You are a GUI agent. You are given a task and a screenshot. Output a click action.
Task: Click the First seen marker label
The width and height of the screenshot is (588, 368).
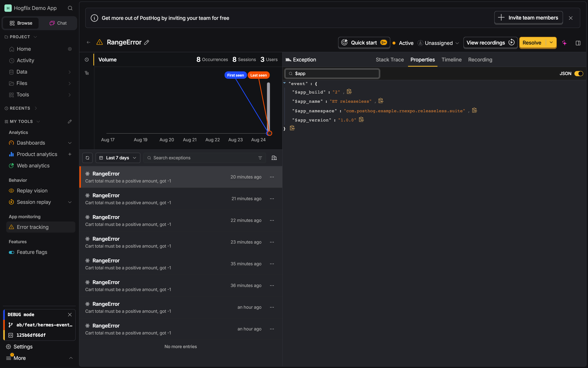coord(235,75)
